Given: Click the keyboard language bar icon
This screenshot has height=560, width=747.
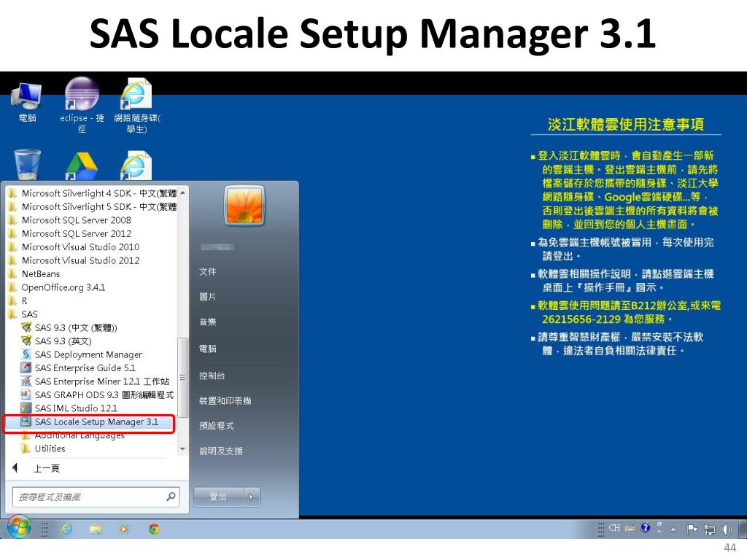Looking at the screenshot, I should point(630,528).
